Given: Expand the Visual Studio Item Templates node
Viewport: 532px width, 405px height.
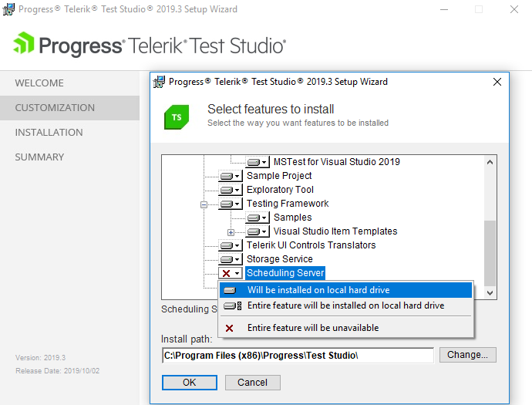Looking at the screenshot, I should tap(231, 232).
